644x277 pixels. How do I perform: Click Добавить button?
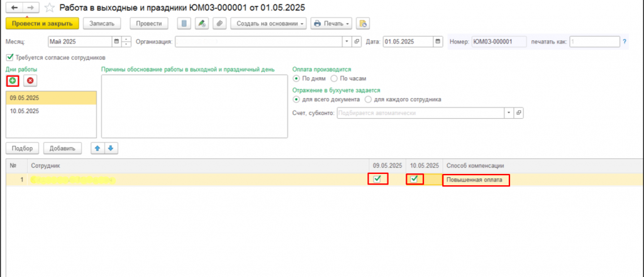pyautogui.click(x=62, y=149)
